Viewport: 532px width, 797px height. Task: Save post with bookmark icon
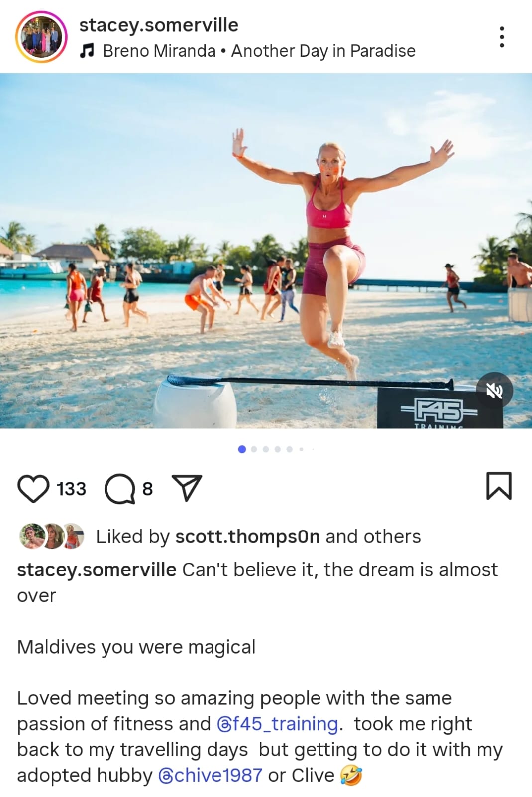pos(499,486)
